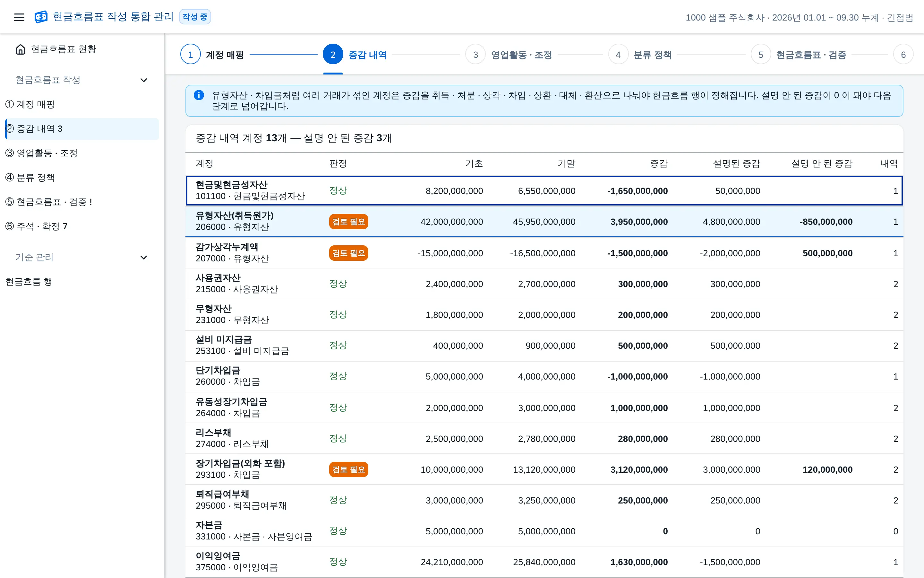924x578 pixels.
Task: Click the 작성 중 status badge
Action: (x=195, y=17)
